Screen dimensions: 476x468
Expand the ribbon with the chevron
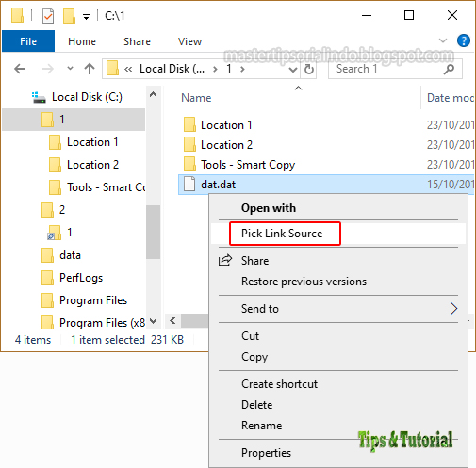click(x=443, y=40)
